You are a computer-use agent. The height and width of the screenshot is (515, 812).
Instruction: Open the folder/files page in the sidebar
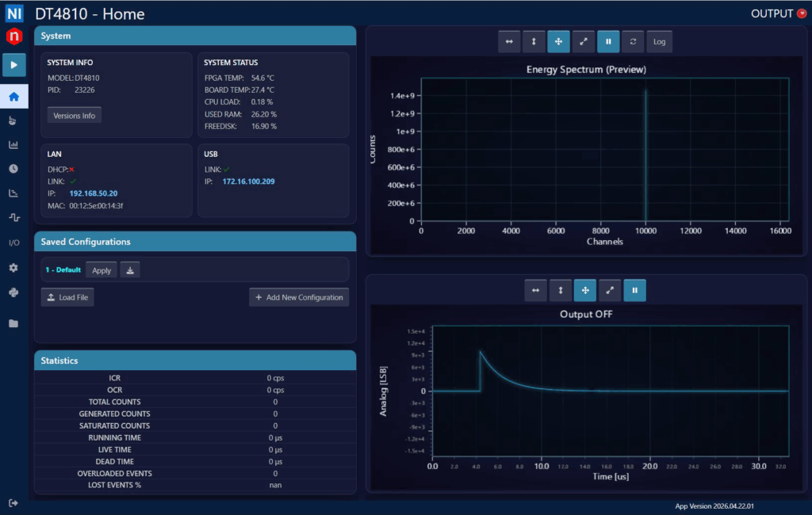point(13,323)
